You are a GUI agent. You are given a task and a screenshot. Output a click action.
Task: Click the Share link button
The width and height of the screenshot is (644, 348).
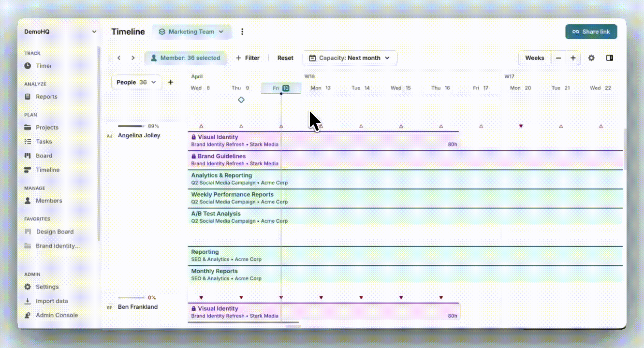tap(591, 32)
